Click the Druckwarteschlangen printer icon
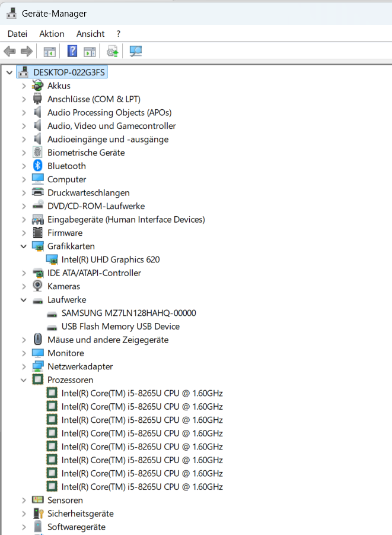The height and width of the screenshot is (535, 392). coord(37,192)
